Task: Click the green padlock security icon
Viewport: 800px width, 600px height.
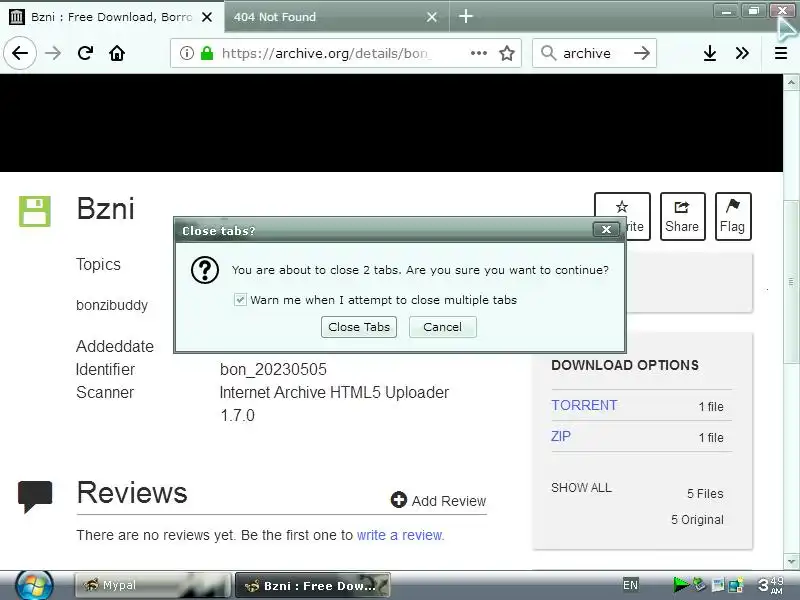Action: click(x=207, y=53)
